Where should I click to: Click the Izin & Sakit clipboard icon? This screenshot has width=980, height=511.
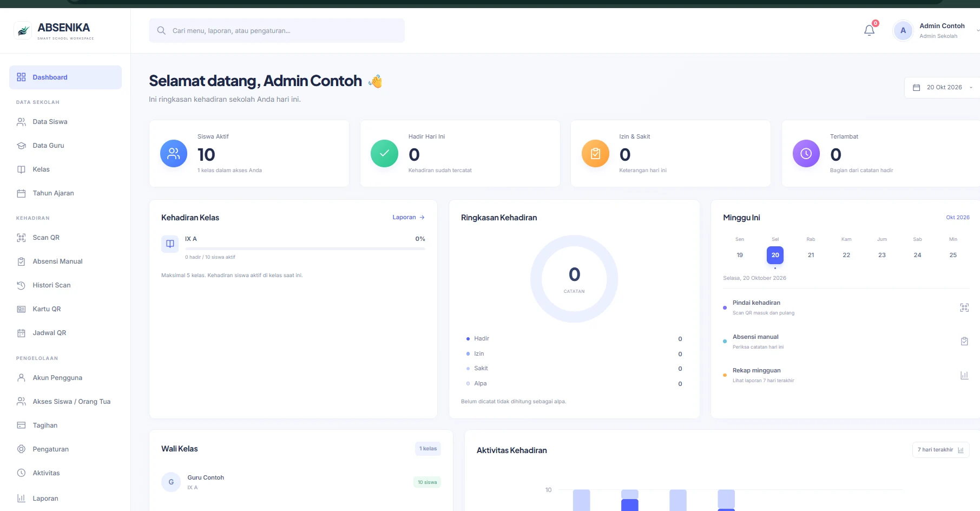point(595,154)
